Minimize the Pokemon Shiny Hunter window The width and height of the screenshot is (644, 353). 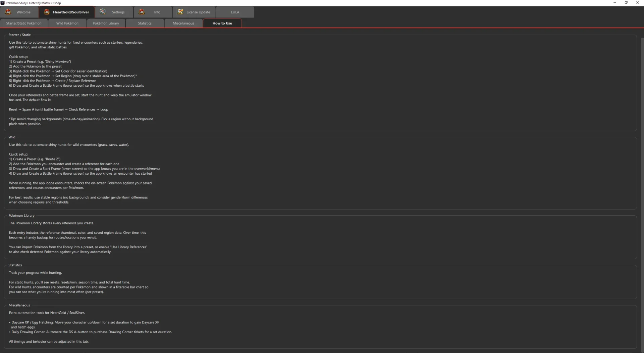(615, 3)
